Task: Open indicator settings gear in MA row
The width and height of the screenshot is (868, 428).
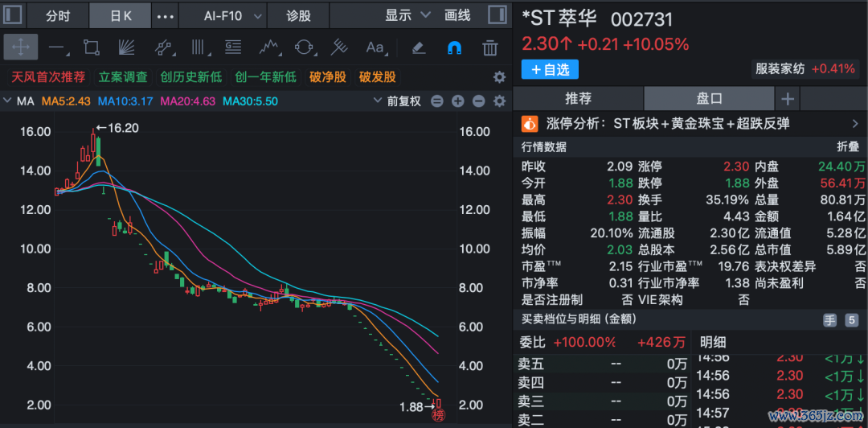Action: (499, 101)
